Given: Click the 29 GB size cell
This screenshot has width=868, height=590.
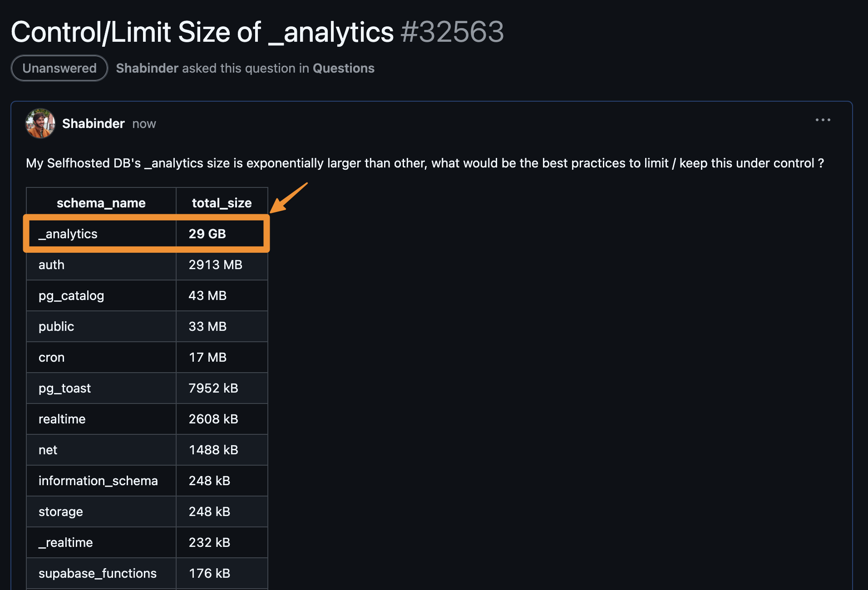Looking at the screenshot, I should [x=207, y=234].
